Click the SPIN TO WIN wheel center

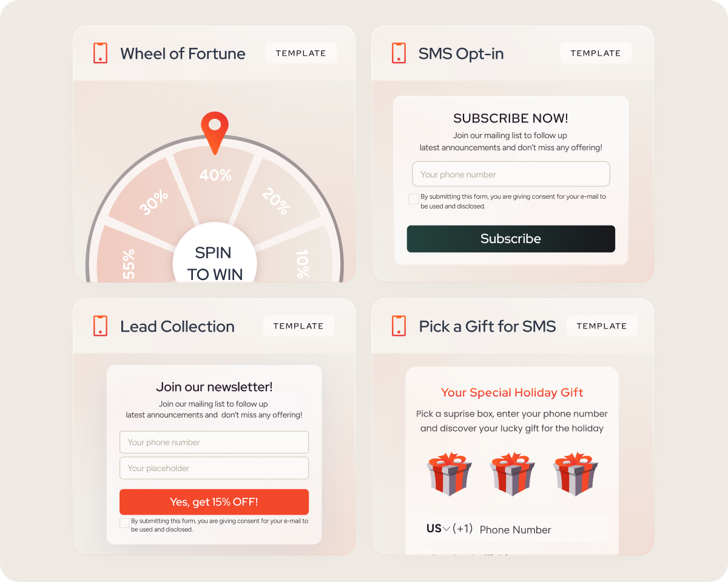(x=215, y=255)
